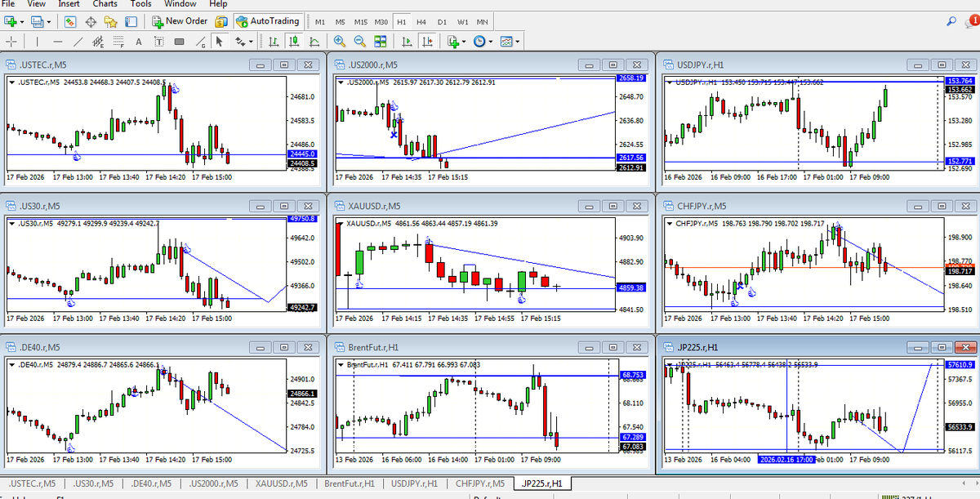Tile chart windows with the grid icon
The width and height of the screenshot is (980, 499).
coord(380,42)
